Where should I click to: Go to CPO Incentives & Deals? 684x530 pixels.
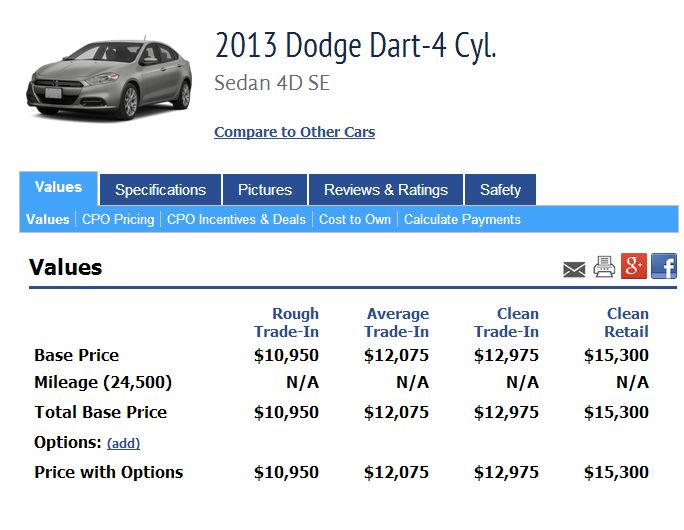click(236, 219)
